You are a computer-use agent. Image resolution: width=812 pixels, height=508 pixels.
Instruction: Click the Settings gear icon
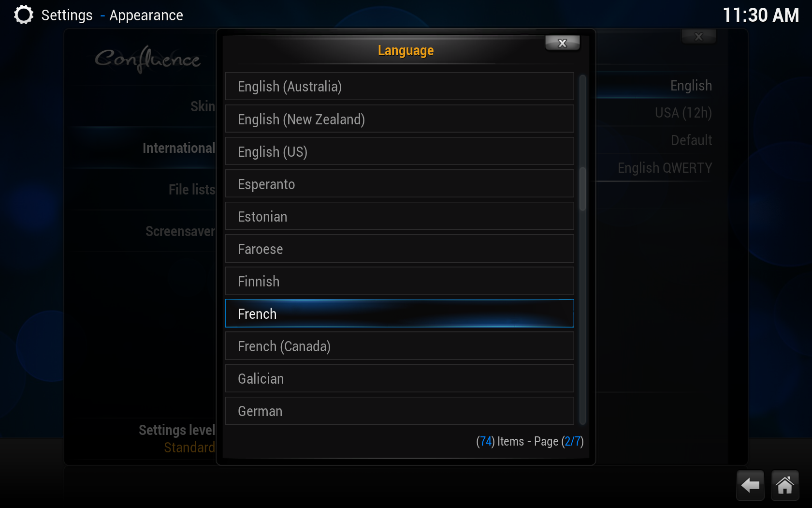coord(23,15)
